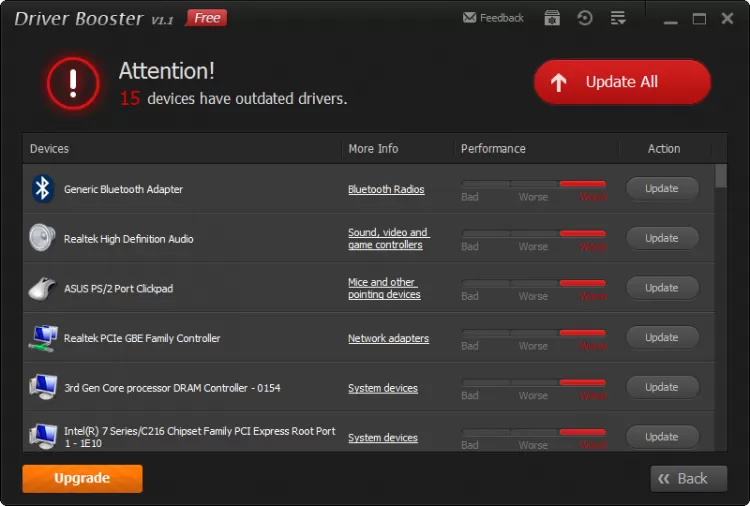Viewport: 750px width, 506px height.
Task: Open the Bluetooth Radios link
Action: 386,189
